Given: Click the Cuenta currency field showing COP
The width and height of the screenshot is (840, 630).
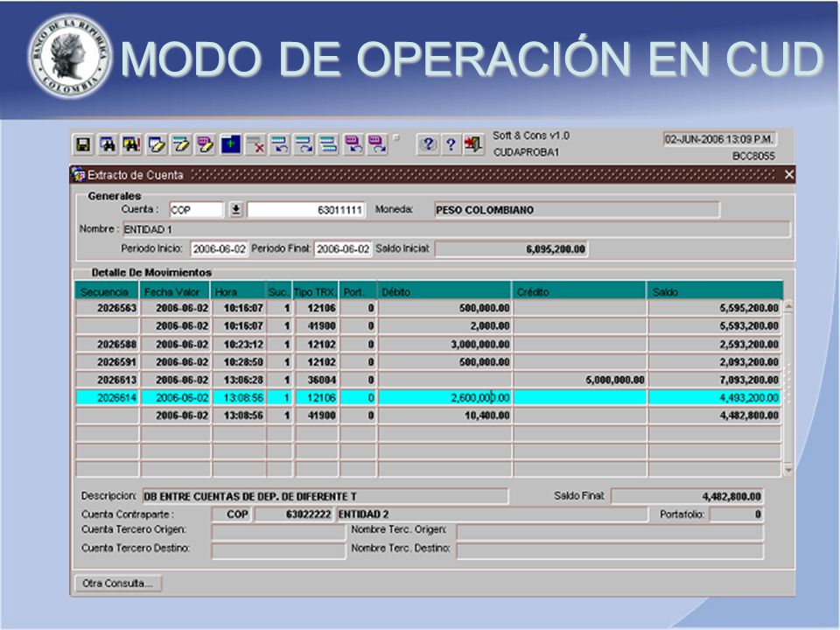Looking at the screenshot, I should click(x=196, y=210).
